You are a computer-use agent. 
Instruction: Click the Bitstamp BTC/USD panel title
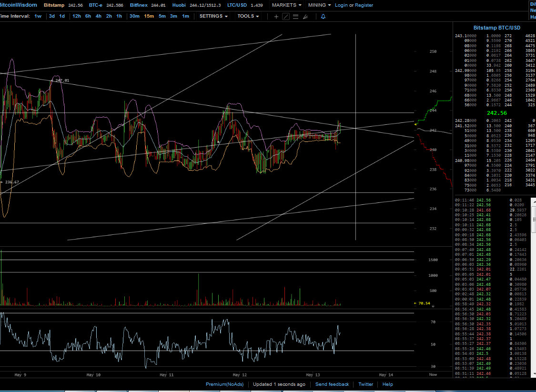tap(496, 28)
